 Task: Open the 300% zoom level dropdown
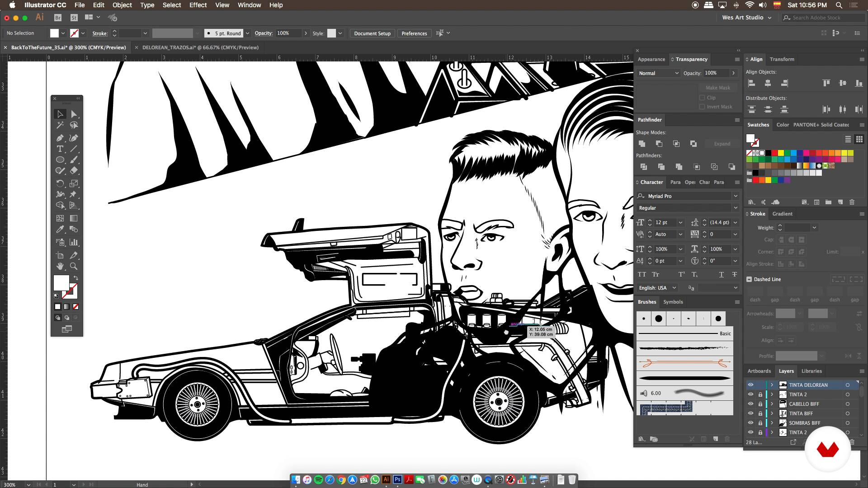point(28,484)
